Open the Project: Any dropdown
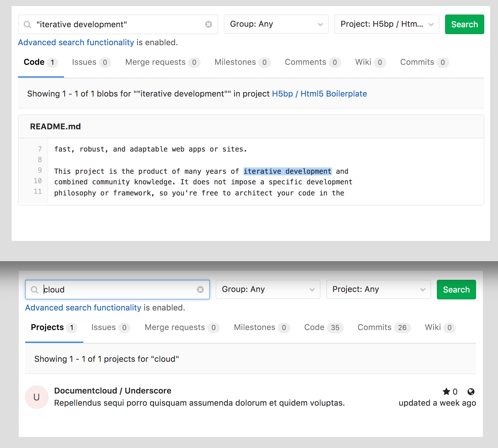Viewport: 498px width, 448px height. point(378,289)
